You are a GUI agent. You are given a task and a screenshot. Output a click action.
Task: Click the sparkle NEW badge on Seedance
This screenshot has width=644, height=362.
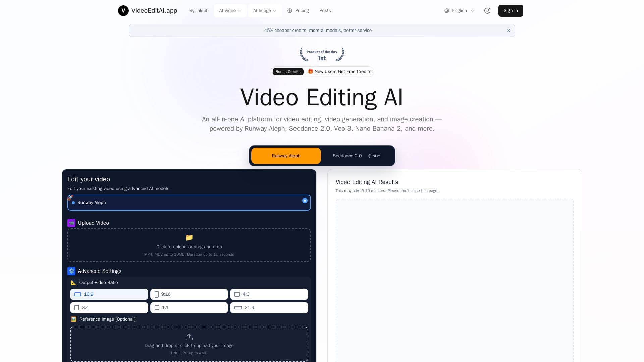(x=374, y=156)
